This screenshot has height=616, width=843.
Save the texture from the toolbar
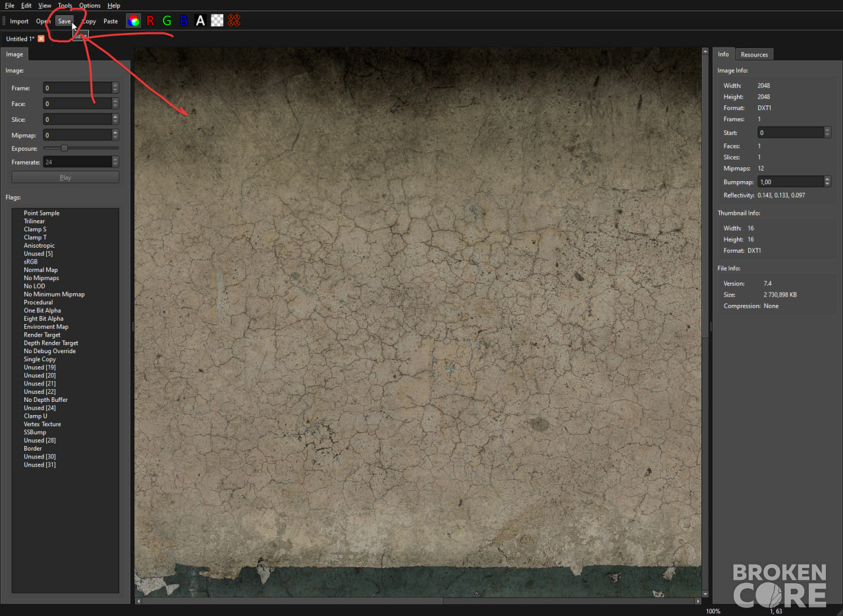click(64, 21)
